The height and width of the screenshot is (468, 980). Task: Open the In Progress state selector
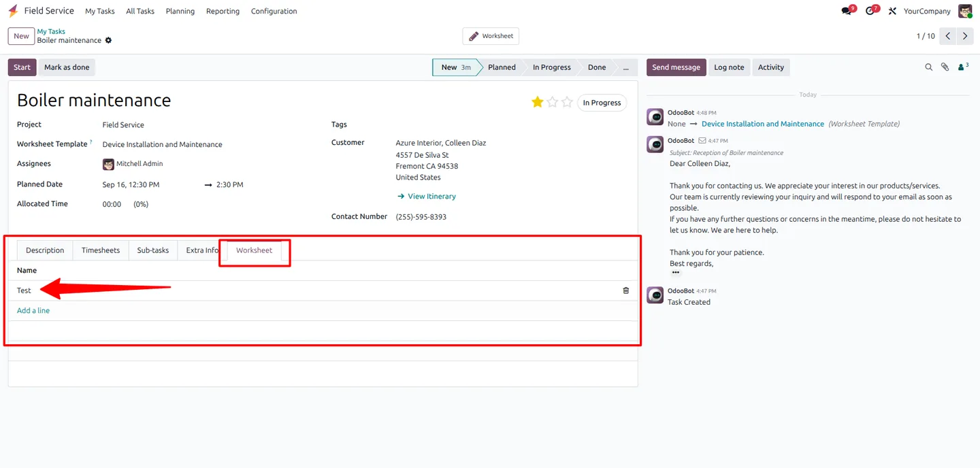click(x=602, y=103)
